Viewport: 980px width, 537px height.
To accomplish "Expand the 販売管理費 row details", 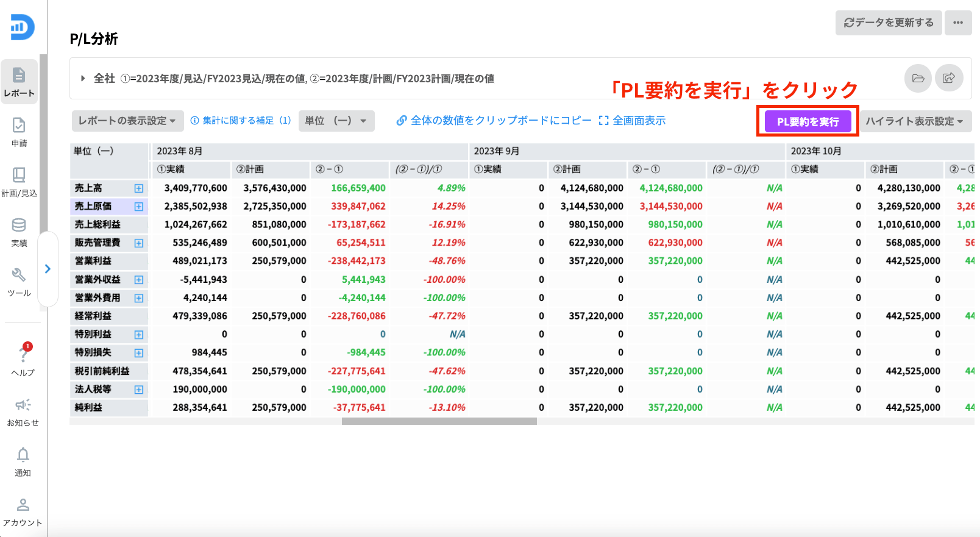I will pos(139,243).
